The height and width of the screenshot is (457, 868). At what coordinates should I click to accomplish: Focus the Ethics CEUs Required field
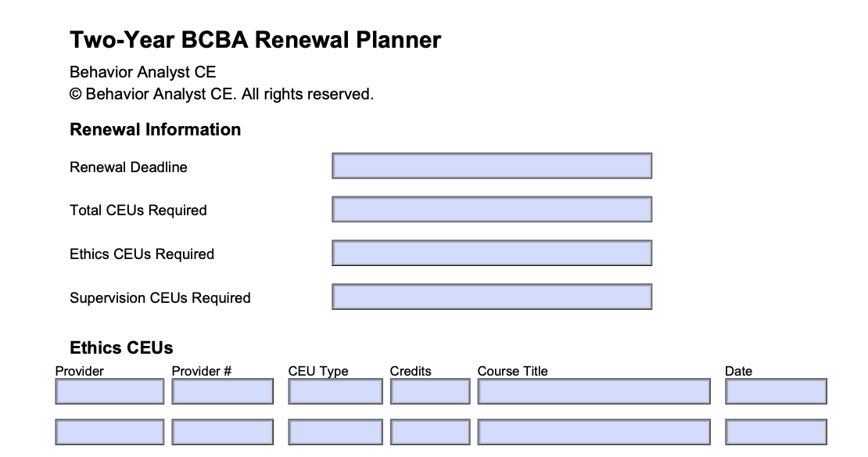click(x=491, y=254)
